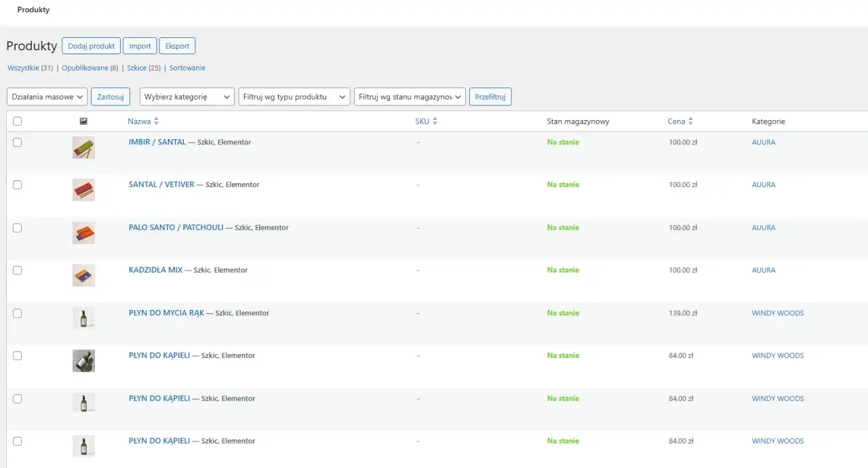Open the PŁYN DO MYCIA RĄK link

(x=166, y=313)
